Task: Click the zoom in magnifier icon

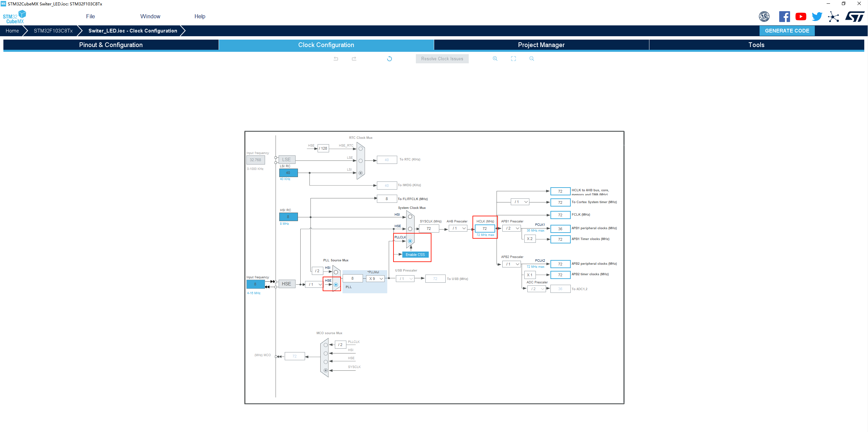Action: point(495,59)
